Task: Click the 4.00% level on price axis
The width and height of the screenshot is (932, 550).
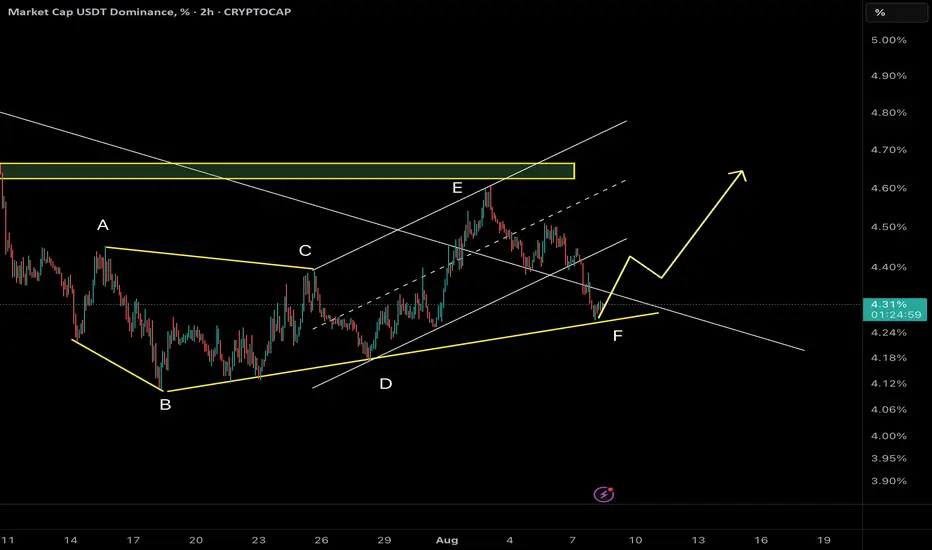Action: click(889, 436)
